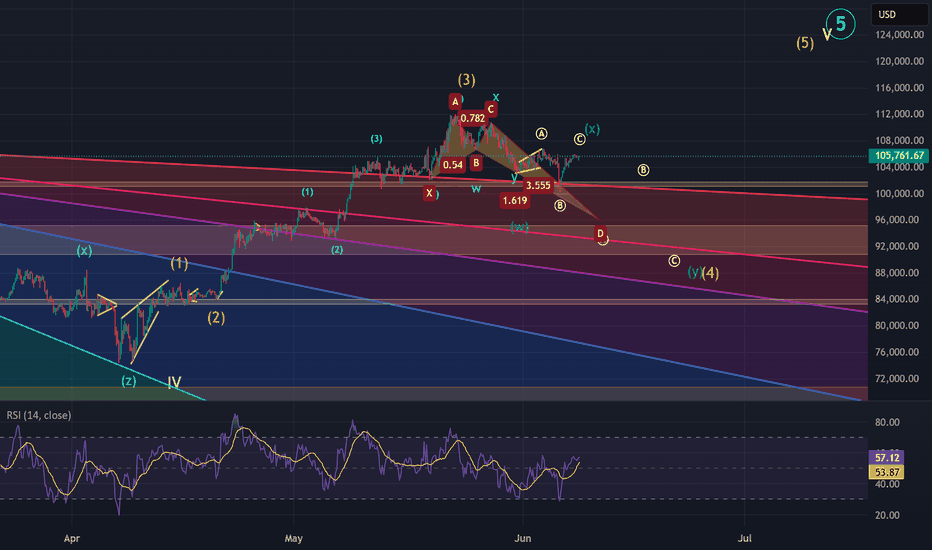Image resolution: width=932 pixels, height=550 pixels.
Task: Click the 3.555 ratio label
Action: click(x=538, y=186)
